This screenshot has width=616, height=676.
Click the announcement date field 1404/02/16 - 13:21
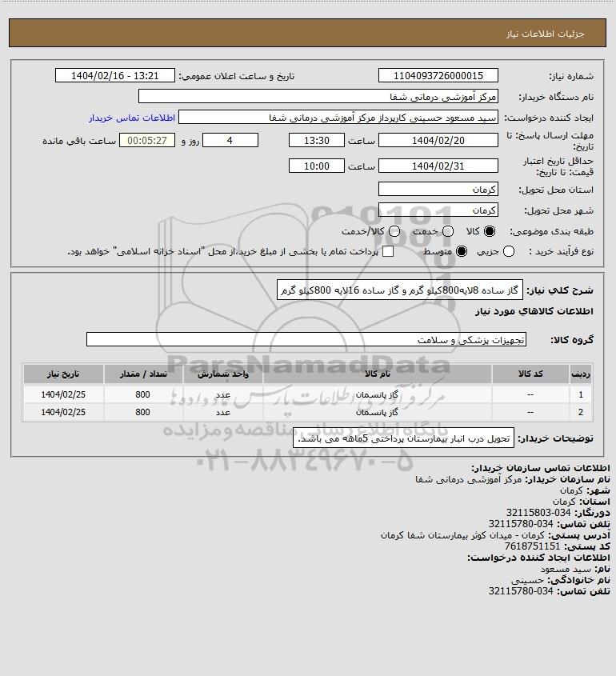click(115, 75)
